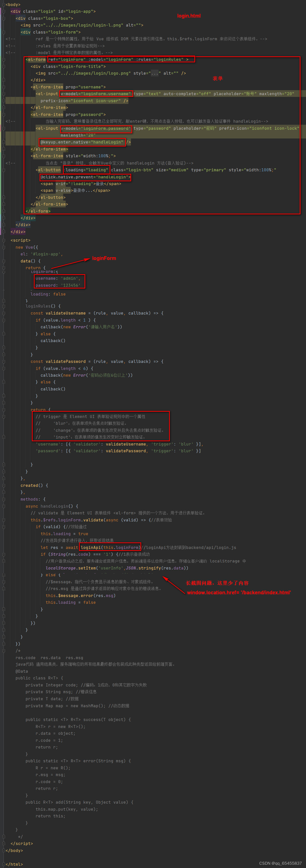The width and height of the screenshot is (306, 868).
Task: Click this.map.put(key, value); line
Action: pyautogui.click(x=67, y=809)
